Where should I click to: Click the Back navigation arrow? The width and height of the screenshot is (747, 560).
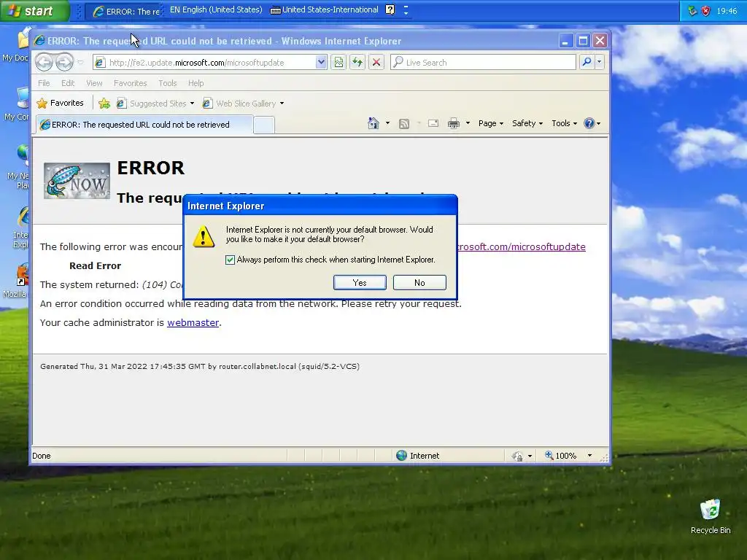tap(44, 62)
